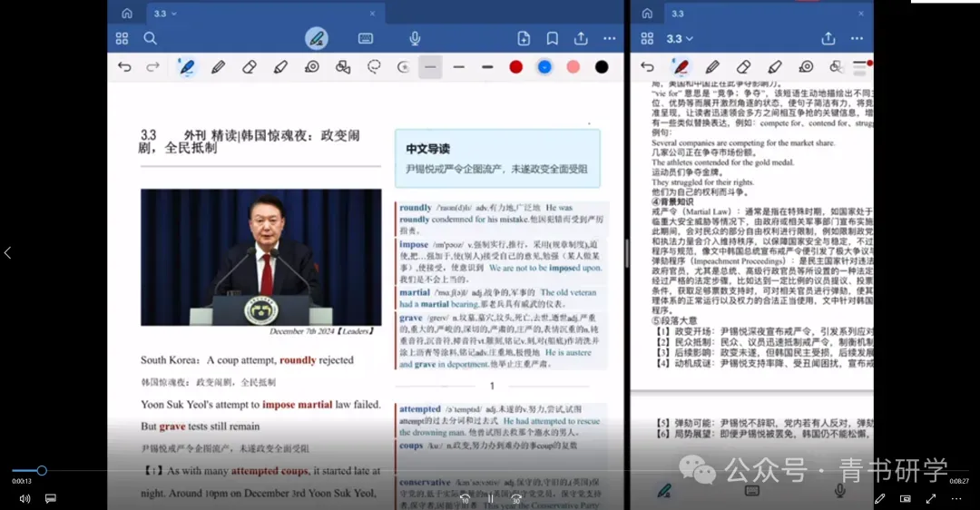The width and height of the screenshot is (980, 510).
Task: Choose the medium stroke width
Action: pos(459,67)
